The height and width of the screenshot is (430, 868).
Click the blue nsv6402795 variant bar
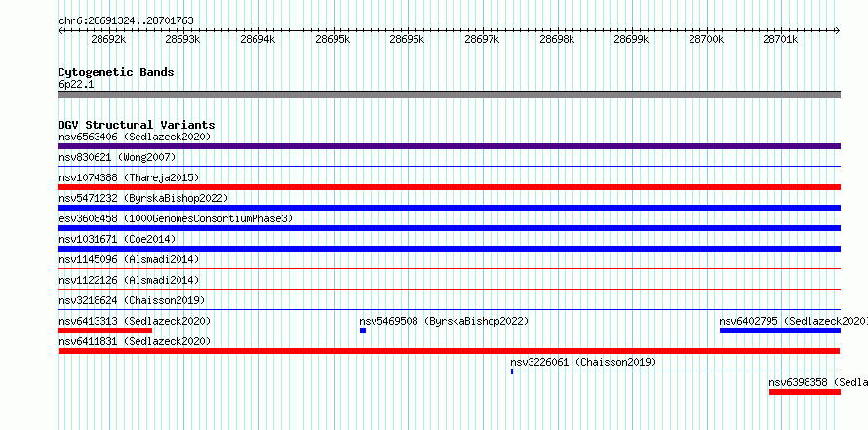[780, 331]
